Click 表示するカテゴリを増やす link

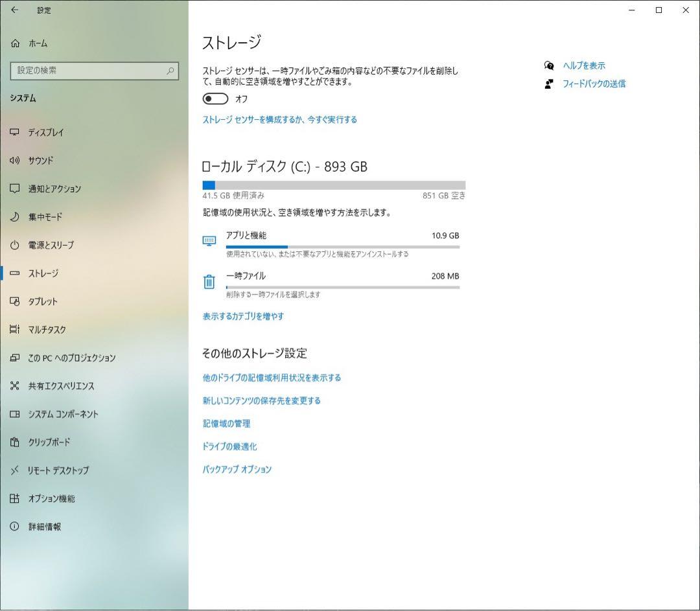(243, 316)
